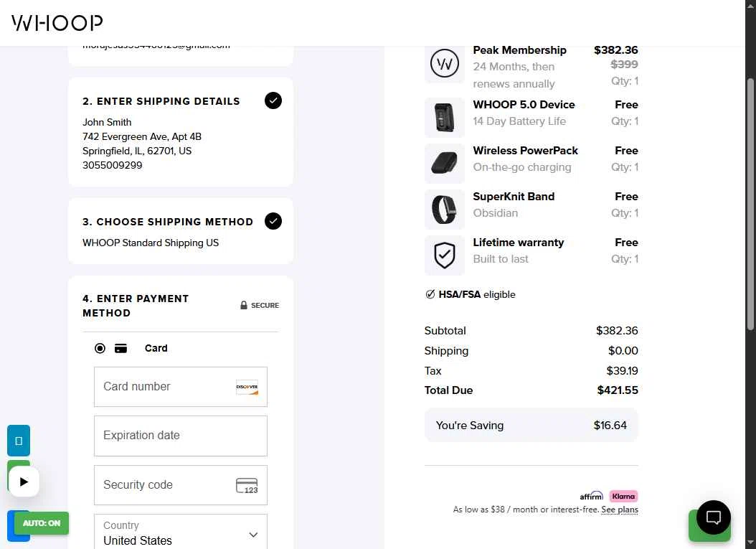Screen dimensions: 756x549
Task: Click the Obsidian band color text
Action: coord(496,213)
